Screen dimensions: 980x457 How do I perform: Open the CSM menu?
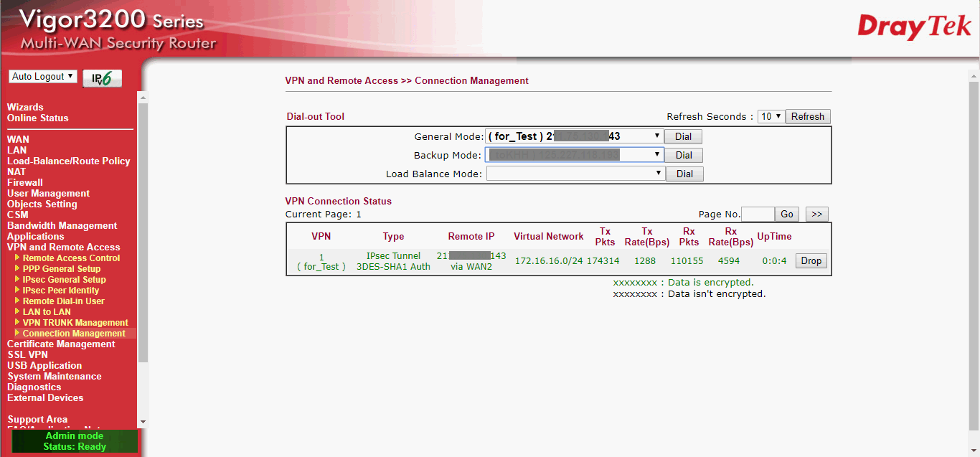click(x=18, y=215)
